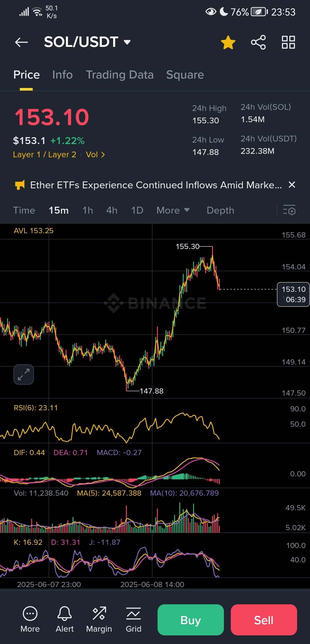Open the multi-chart grid layout icon
The image size is (310, 644).
tap(288, 42)
